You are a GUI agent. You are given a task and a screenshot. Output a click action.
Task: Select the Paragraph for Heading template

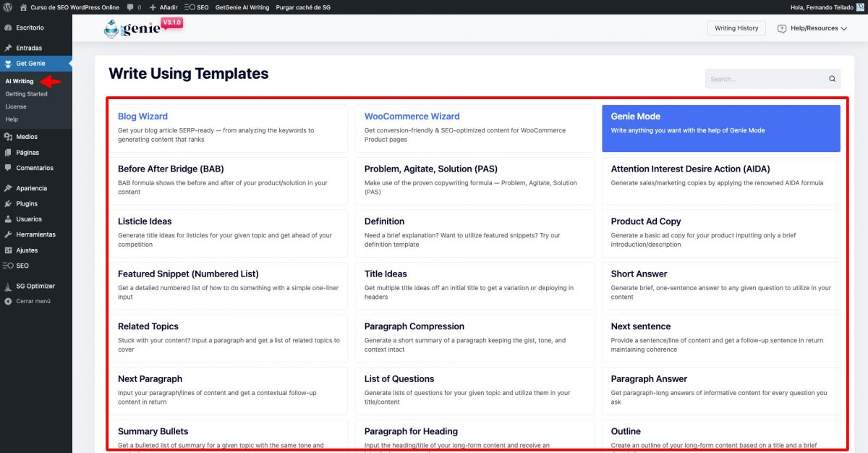[x=475, y=436]
